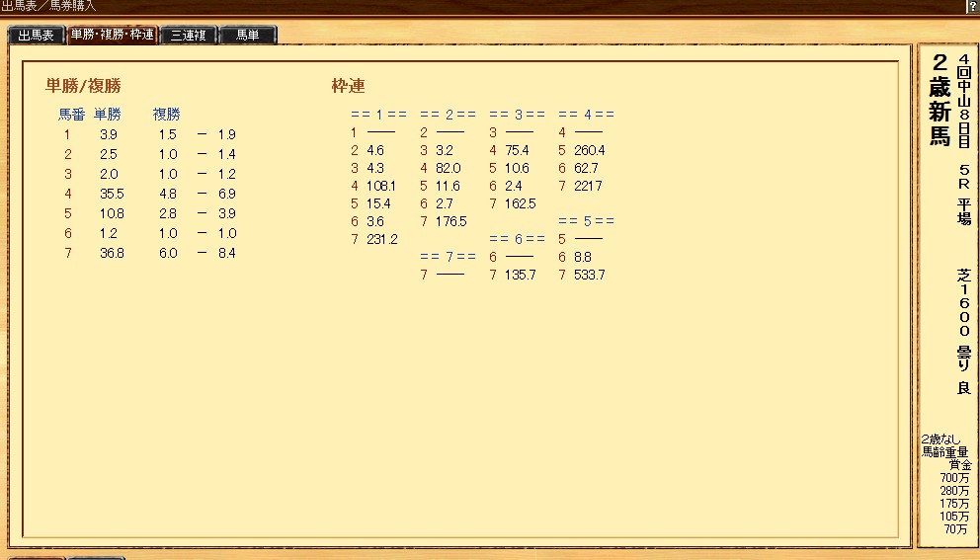Select win odds 1.2 for horse 6
The height and width of the screenshot is (560, 980).
pyautogui.click(x=108, y=233)
